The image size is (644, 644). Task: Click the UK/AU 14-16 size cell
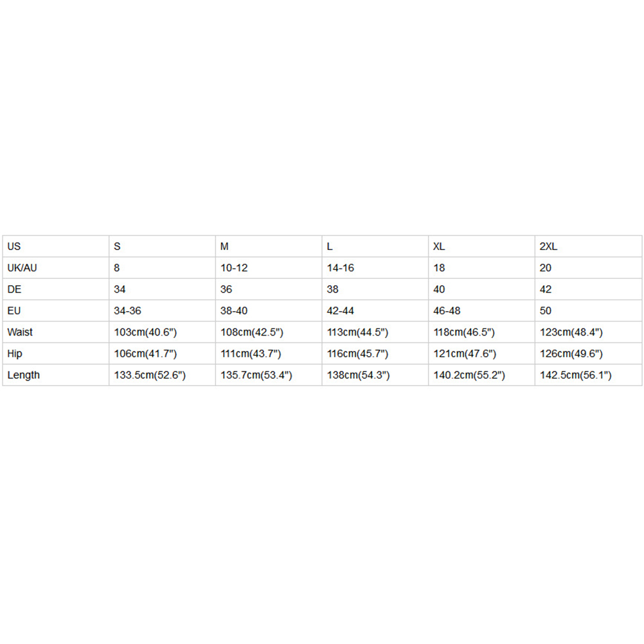pos(341,268)
